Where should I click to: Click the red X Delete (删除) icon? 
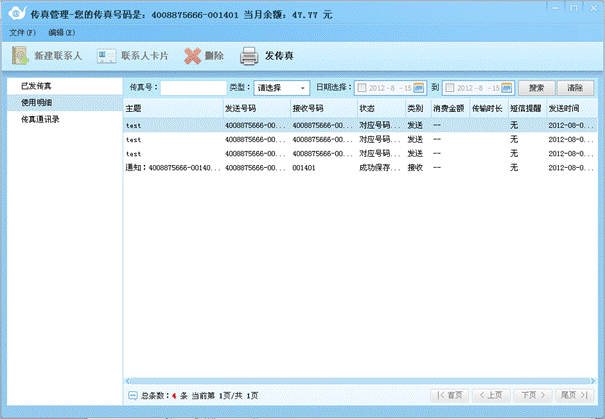[193, 56]
